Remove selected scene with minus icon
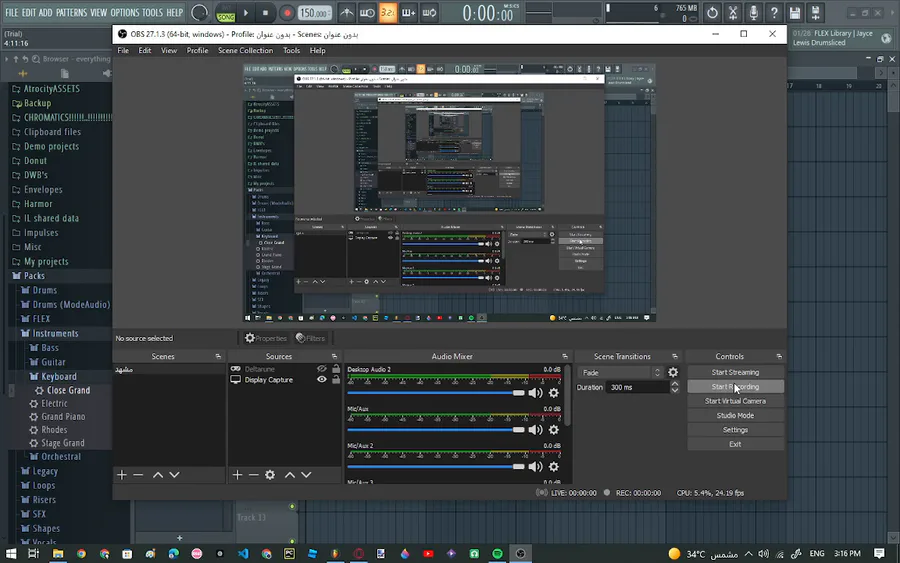The width and height of the screenshot is (900, 563). pyautogui.click(x=138, y=475)
